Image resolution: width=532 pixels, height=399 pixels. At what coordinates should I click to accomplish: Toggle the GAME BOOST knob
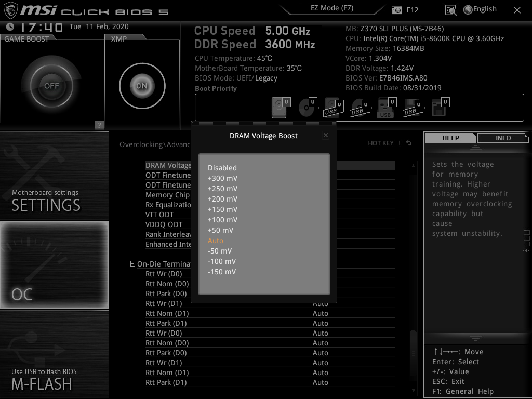[51, 86]
